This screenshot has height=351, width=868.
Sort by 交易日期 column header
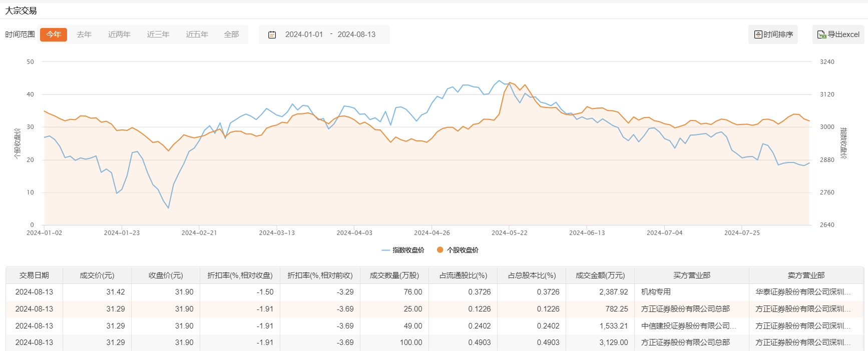click(34, 275)
